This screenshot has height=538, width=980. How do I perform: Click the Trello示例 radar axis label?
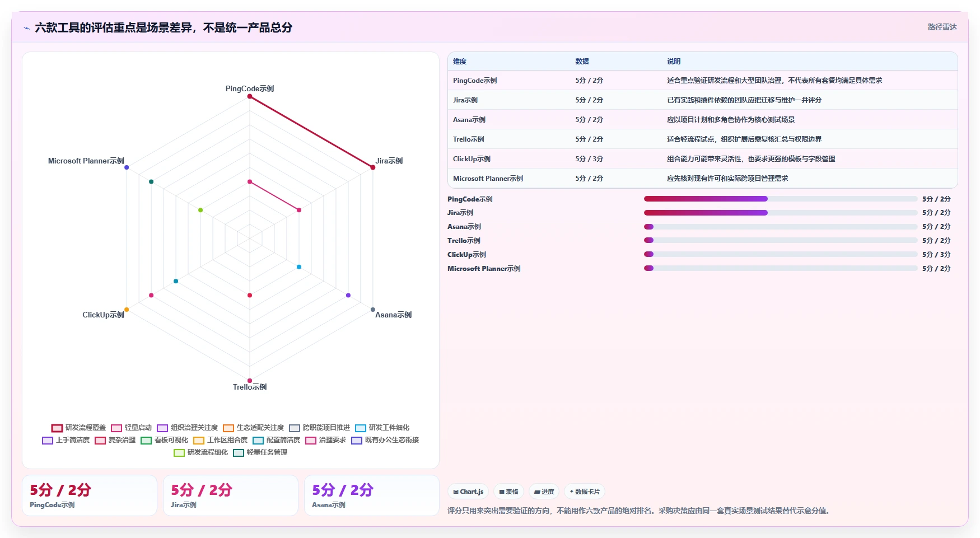point(250,387)
